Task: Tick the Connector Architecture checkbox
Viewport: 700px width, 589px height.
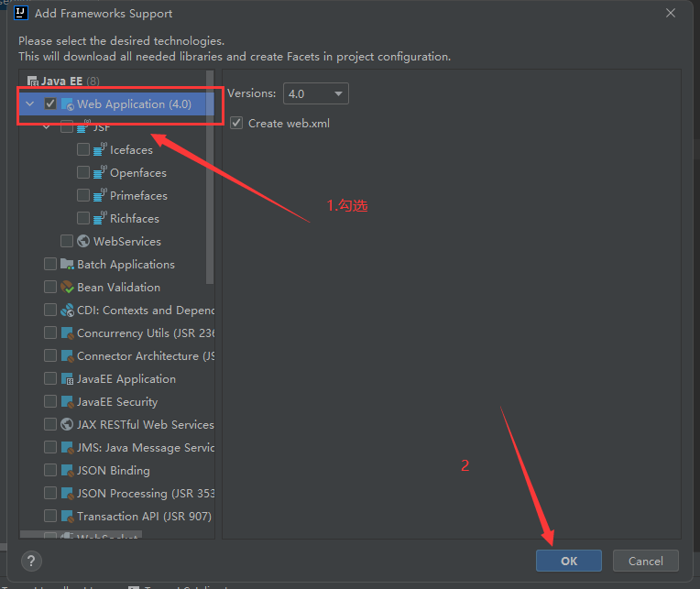Action: [50, 355]
